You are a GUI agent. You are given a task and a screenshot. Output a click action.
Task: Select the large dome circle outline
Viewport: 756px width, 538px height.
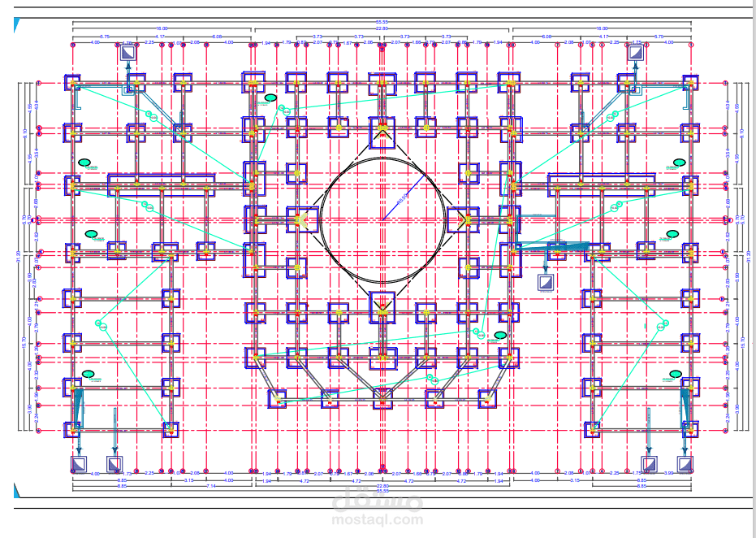click(382, 220)
